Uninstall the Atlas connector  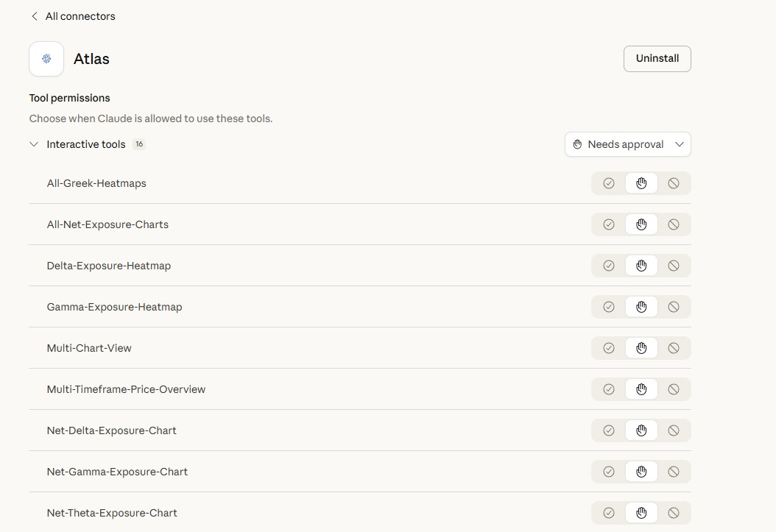(657, 59)
